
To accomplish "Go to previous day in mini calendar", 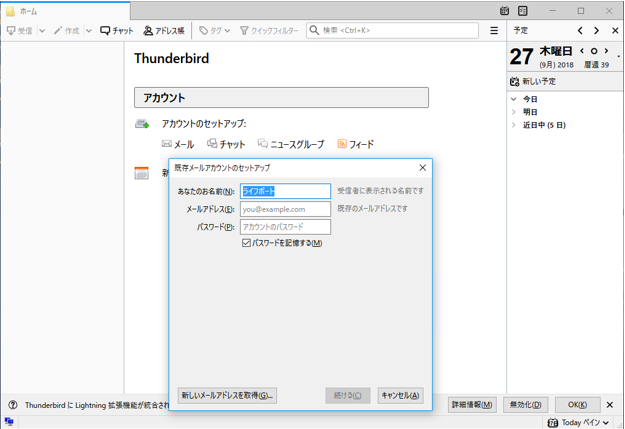I will [x=582, y=51].
